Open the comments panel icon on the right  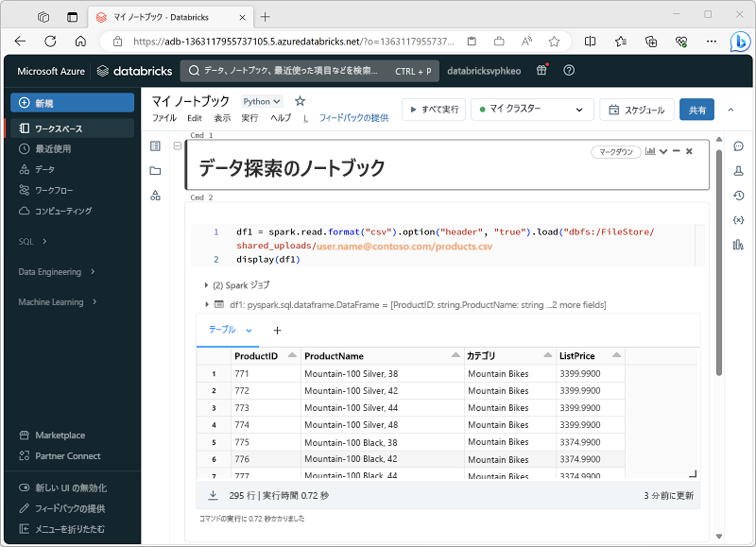[740, 145]
